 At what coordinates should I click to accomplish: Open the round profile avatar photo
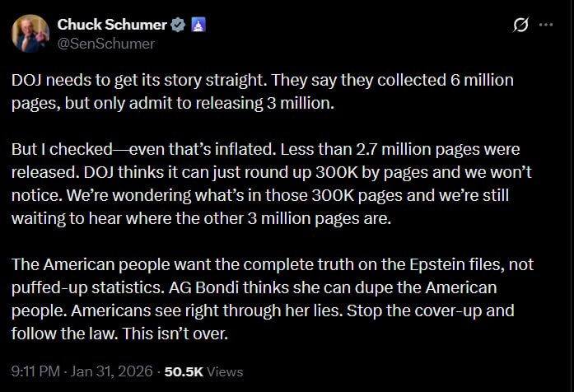coord(31,33)
